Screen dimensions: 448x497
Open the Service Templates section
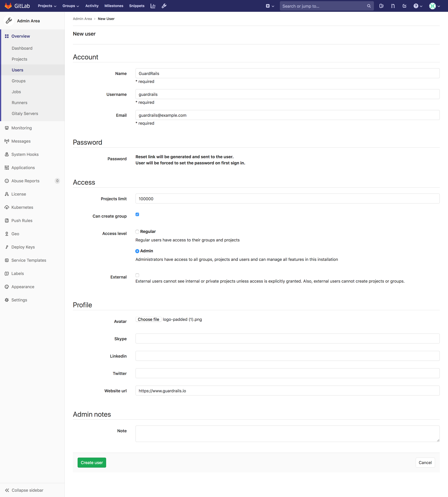29,260
